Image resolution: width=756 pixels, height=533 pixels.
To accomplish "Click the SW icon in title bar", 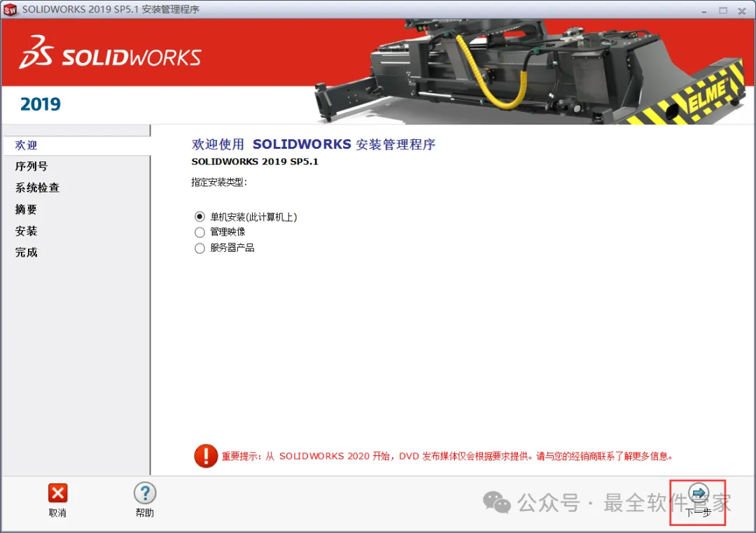I will pyautogui.click(x=10, y=10).
